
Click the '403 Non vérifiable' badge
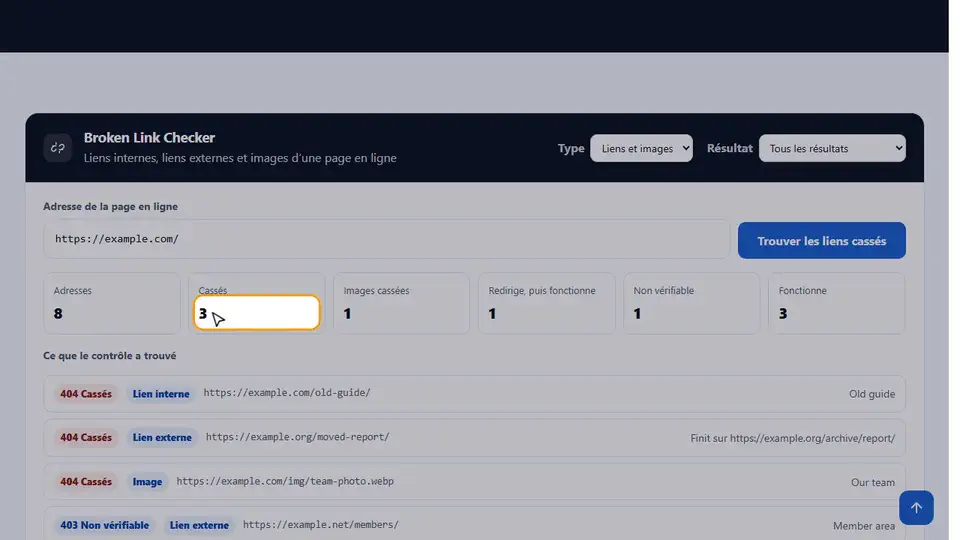pos(104,525)
